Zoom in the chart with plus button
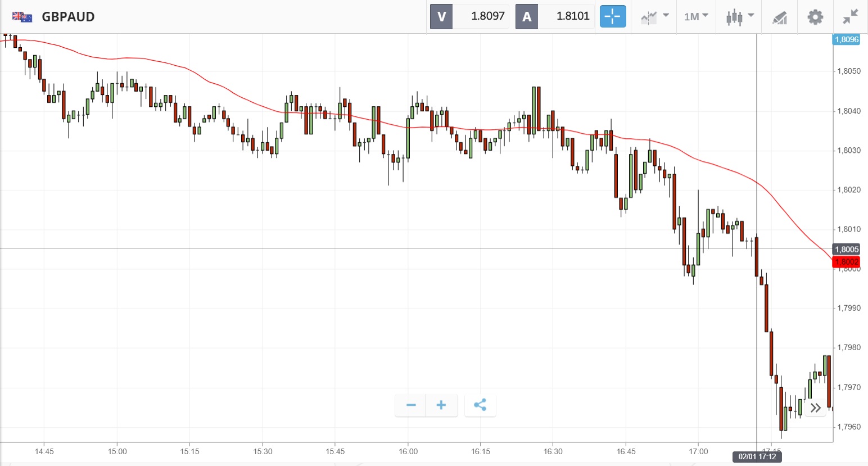868x466 pixels. 441,405
